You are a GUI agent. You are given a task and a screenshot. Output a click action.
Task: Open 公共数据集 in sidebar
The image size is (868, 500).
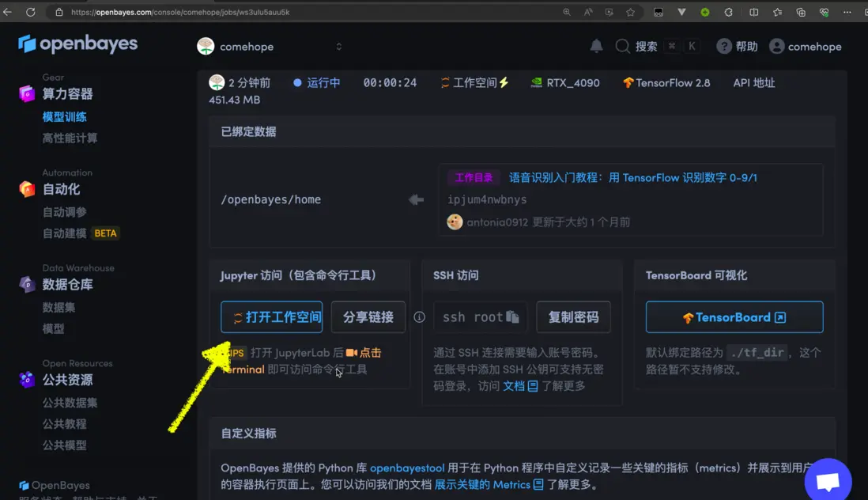click(x=70, y=403)
